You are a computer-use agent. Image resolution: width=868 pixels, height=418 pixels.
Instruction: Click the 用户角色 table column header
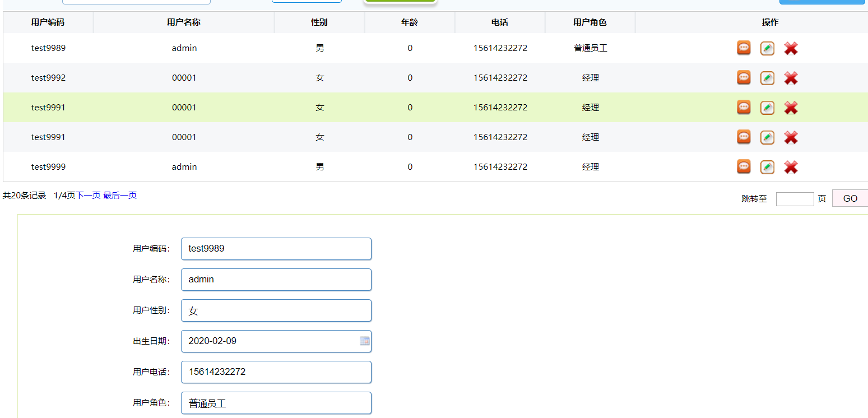point(590,22)
